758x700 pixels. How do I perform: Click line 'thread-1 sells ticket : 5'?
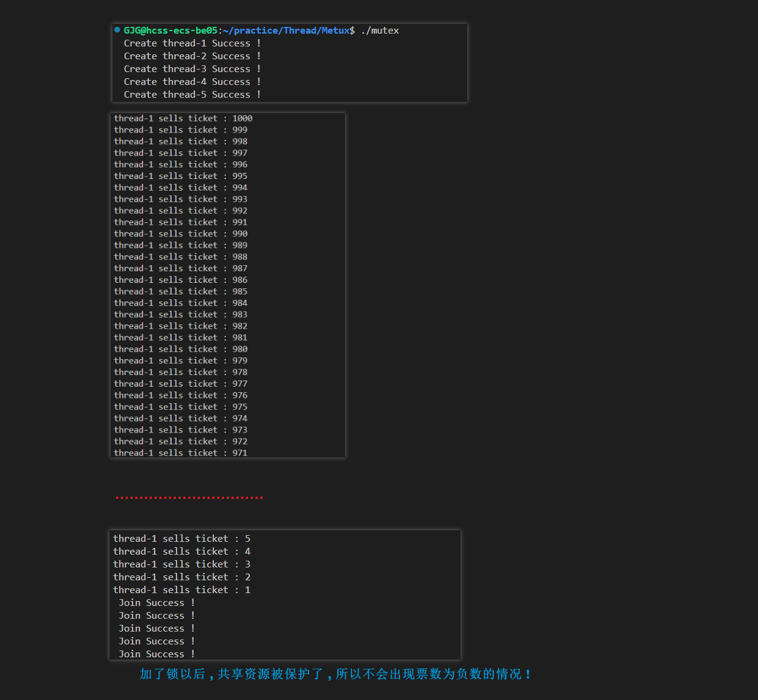pyautogui.click(x=182, y=539)
